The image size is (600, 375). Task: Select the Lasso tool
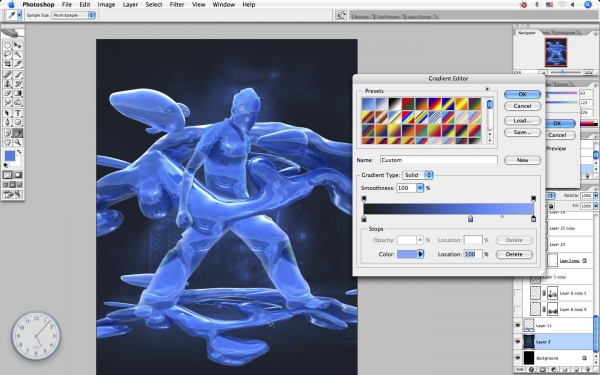pos(7,55)
